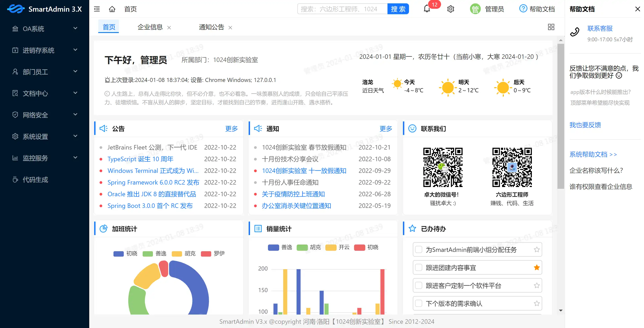Viewport: 644px width, 328px height.
Task: Click the search input field
Action: click(x=342, y=9)
